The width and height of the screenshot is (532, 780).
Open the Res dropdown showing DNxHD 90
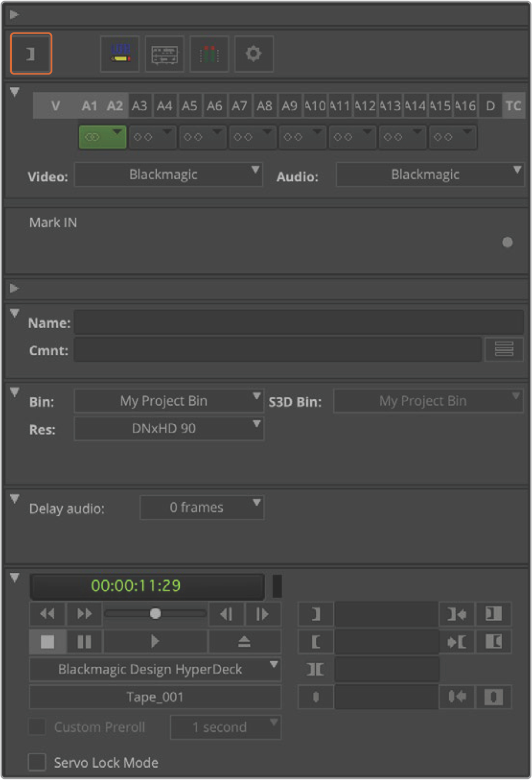tap(169, 429)
